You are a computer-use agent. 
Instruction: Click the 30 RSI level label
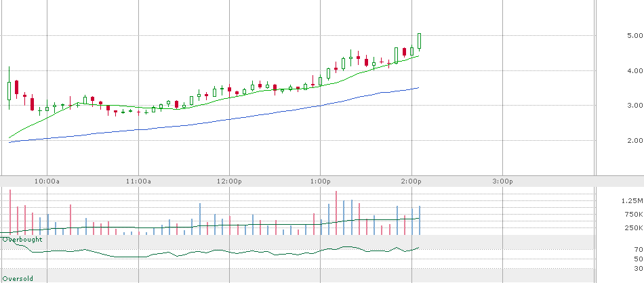coord(639,268)
